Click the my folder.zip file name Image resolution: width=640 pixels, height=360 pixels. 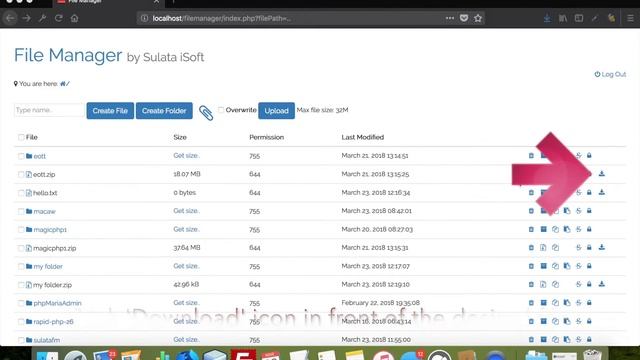tap(52, 285)
